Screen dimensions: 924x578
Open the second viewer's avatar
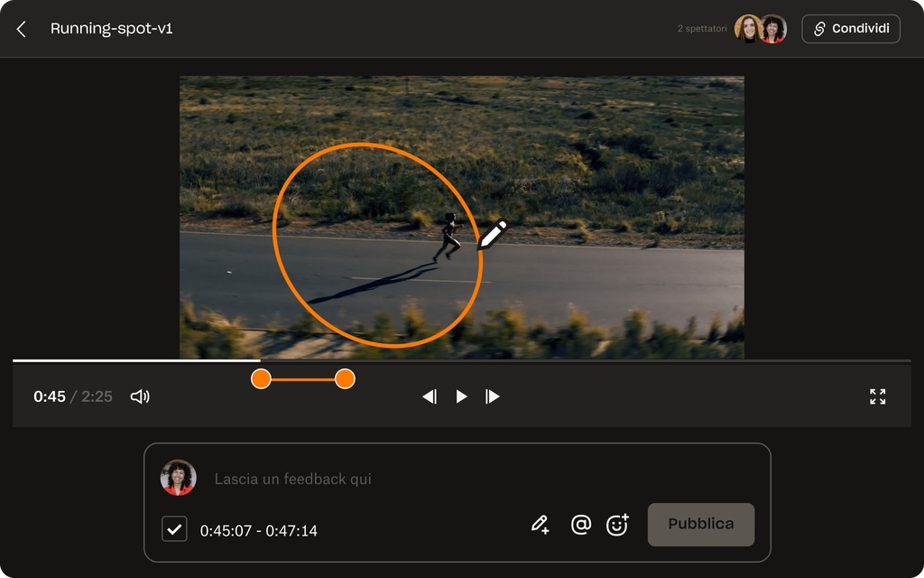[773, 29]
